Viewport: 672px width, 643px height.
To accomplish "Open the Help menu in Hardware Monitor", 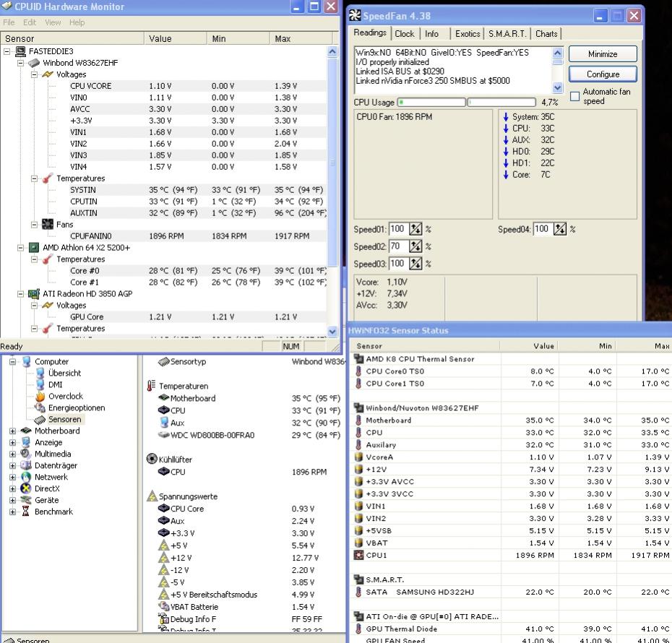I will (x=77, y=22).
